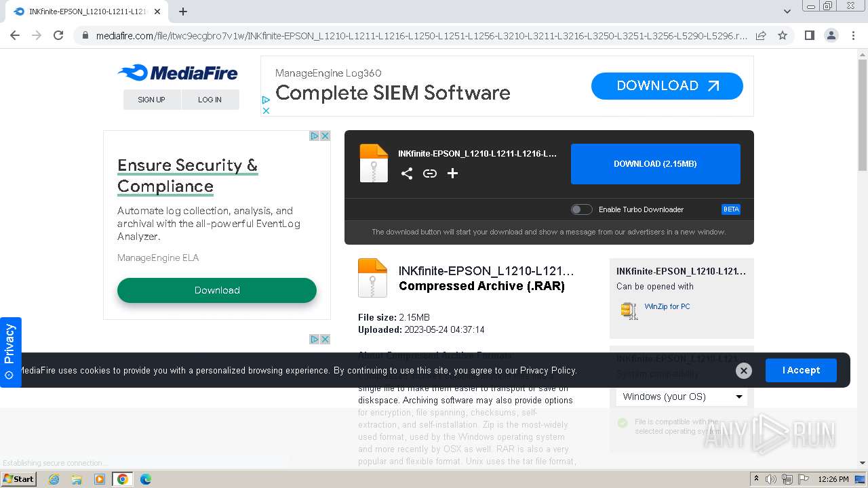Click the LOG IN button
868x488 pixels.
click(210, 100)
